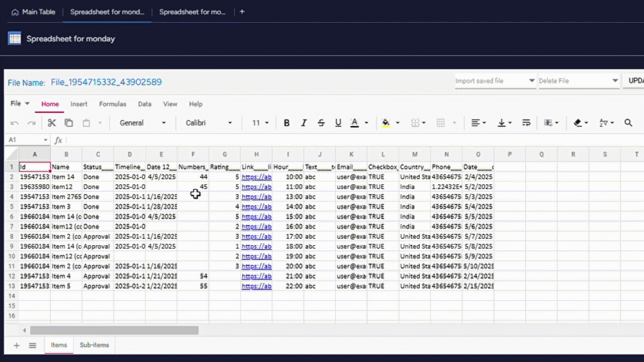Toggle Strikethrough formatting

pyautogui.click(x=321, y=123)
